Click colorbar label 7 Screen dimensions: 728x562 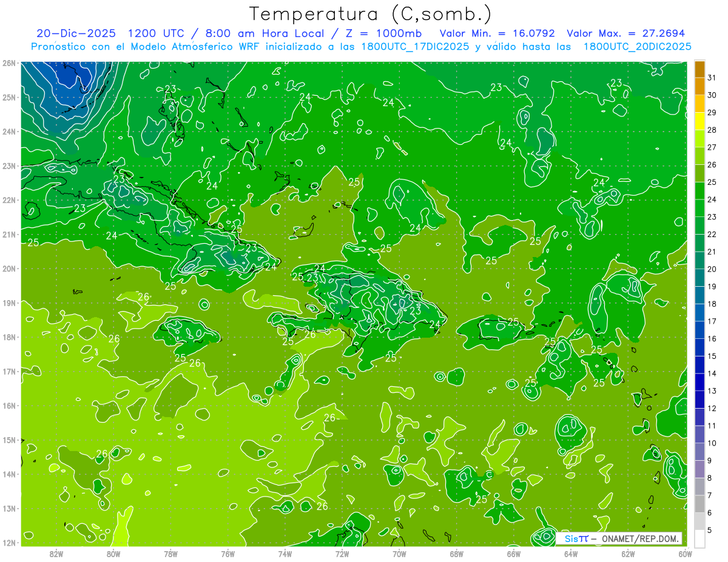point(710,495)
